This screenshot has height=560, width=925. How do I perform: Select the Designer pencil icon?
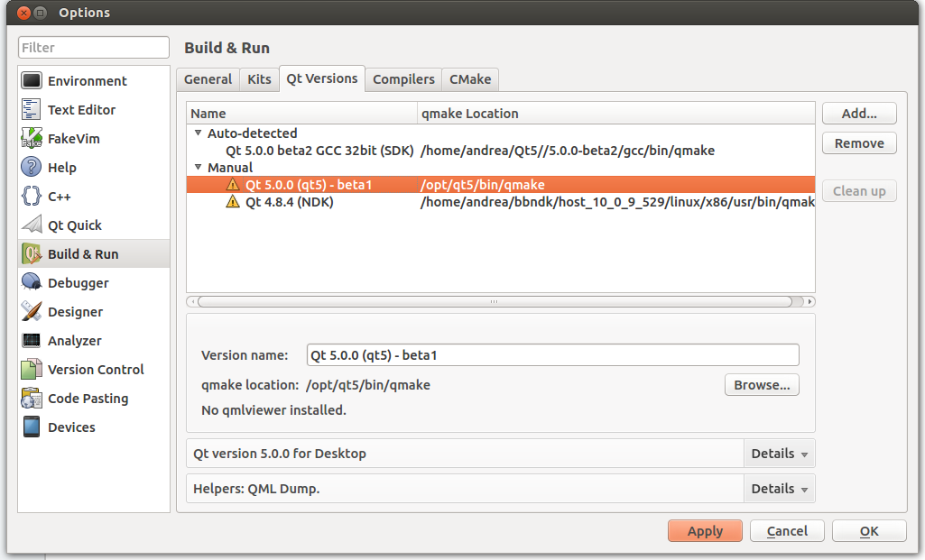coord(32,311)
